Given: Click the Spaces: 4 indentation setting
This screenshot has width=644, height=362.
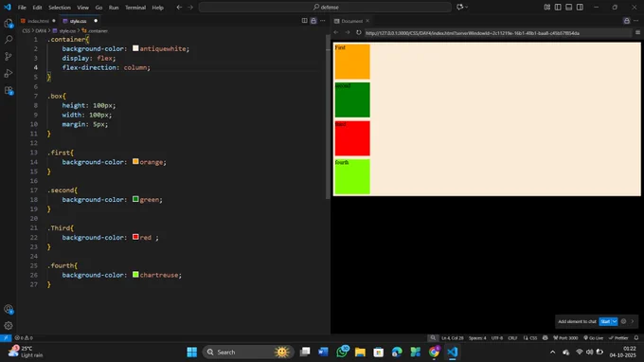Looking at the screenshot, I should click(x=477, y=337).
